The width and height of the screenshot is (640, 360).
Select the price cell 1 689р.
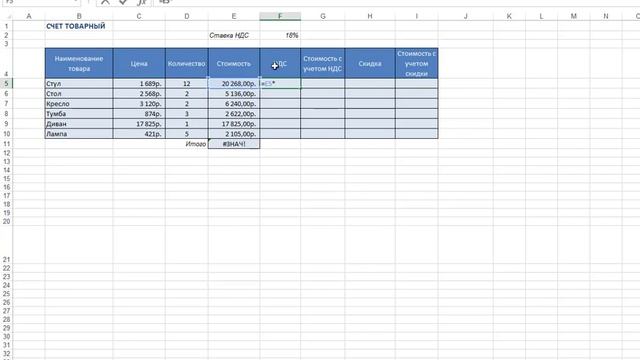(139, 83)
